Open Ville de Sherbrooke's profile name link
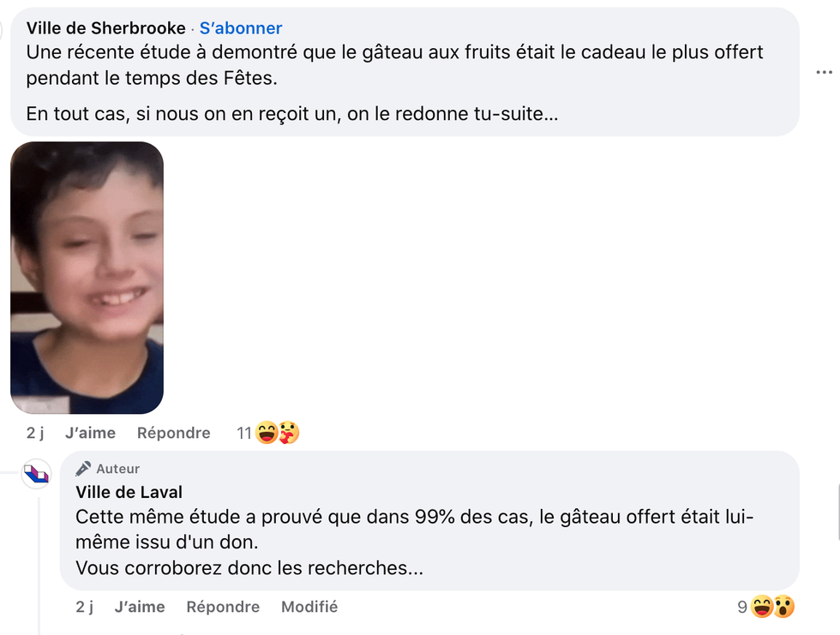 tap(105, 28)
